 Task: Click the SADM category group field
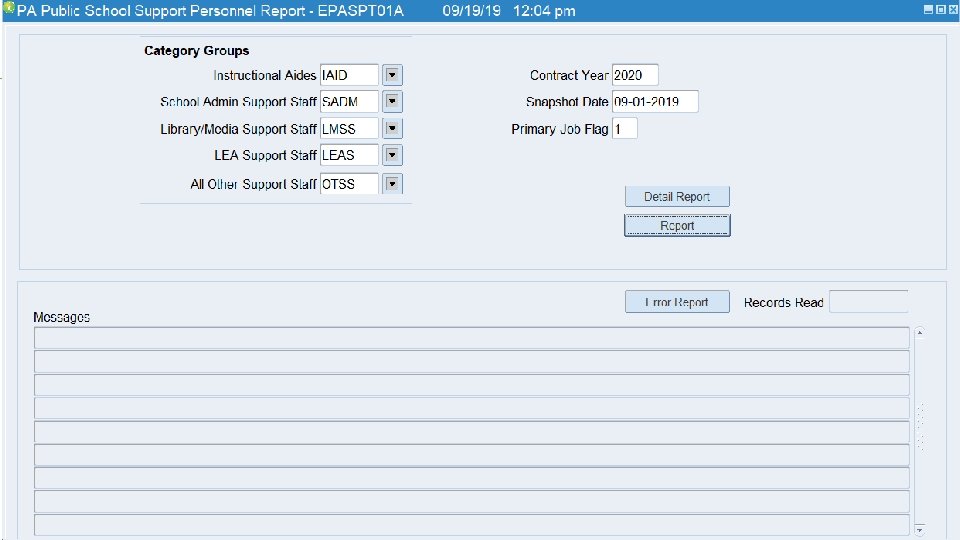(x=349, y=102)
